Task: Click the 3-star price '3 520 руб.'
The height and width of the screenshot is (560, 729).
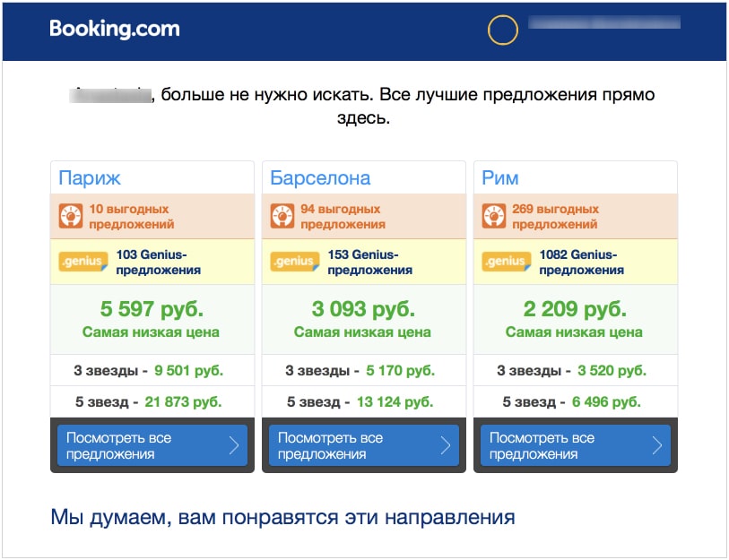Action: pyautogui.click(x=612, y=370)
